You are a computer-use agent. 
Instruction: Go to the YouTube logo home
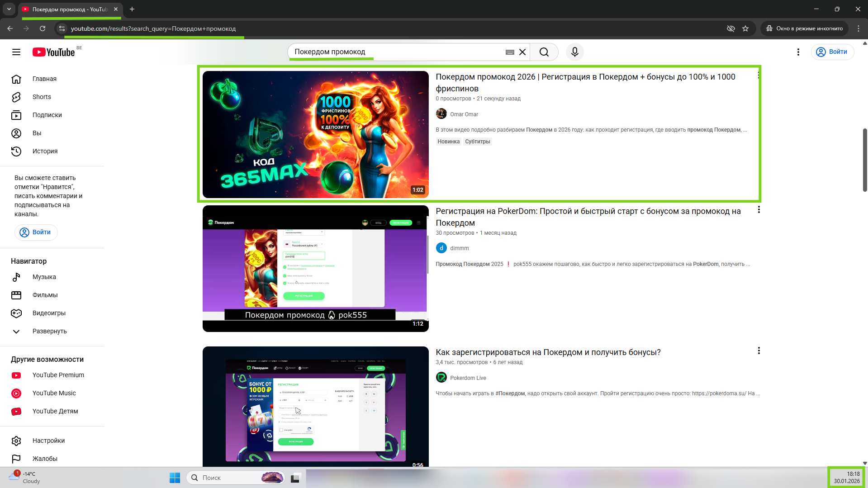pos(54,52)
